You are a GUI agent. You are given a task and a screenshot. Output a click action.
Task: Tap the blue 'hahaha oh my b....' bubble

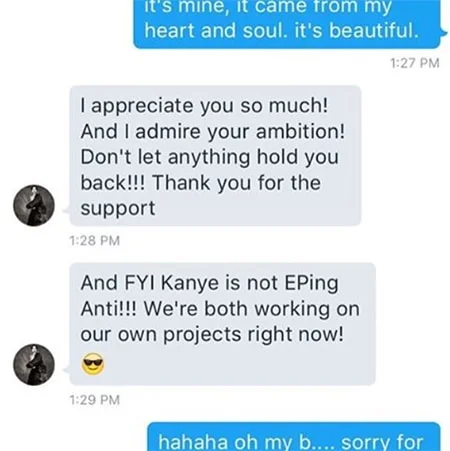click(x=294, y=437)
